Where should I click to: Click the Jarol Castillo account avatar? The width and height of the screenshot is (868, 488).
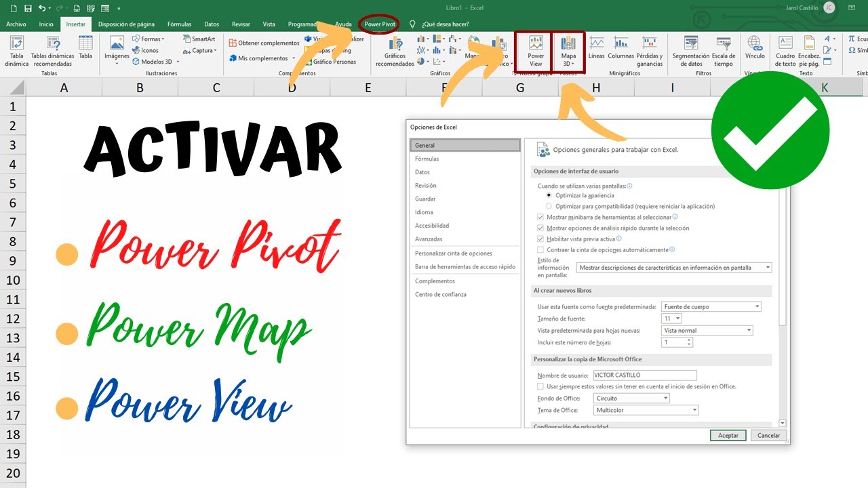pos(829,7)
